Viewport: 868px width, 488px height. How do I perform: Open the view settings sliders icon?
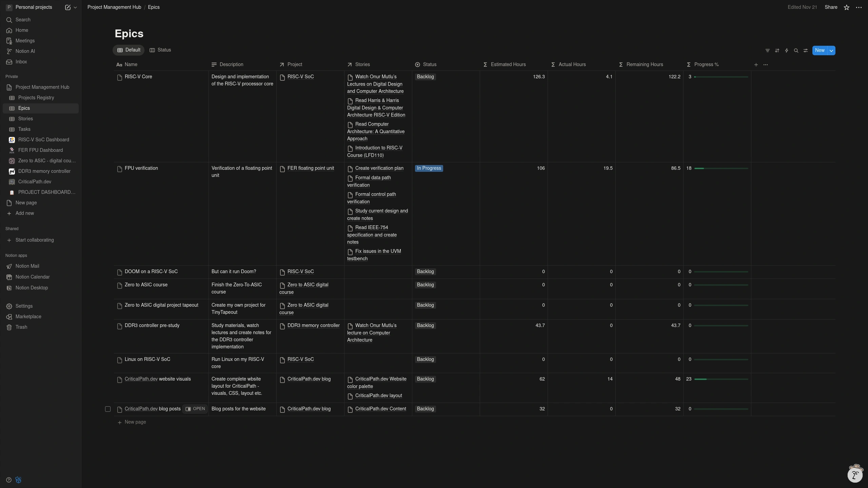pyautogui.click(x=805, y=50)
